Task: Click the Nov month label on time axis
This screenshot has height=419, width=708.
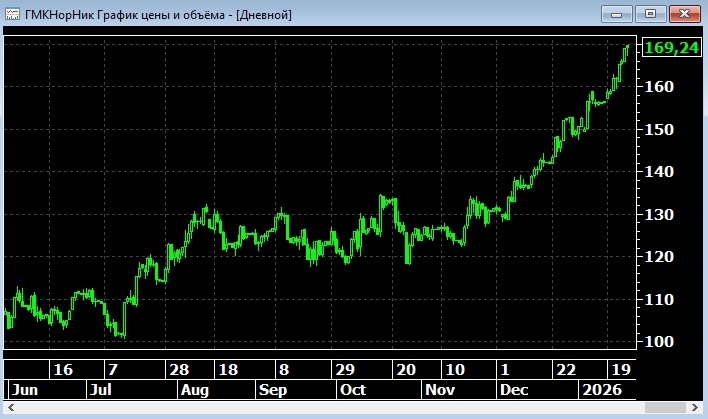Action: click(440, 390)
